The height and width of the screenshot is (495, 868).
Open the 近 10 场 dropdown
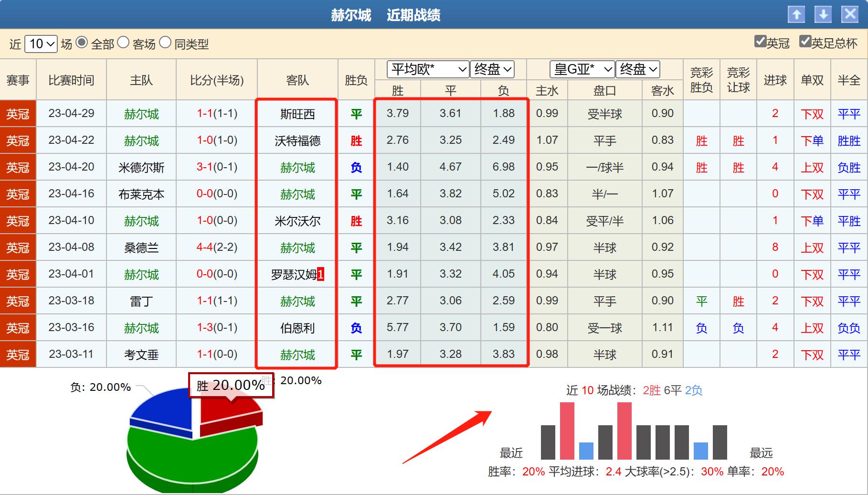point(41,43)
